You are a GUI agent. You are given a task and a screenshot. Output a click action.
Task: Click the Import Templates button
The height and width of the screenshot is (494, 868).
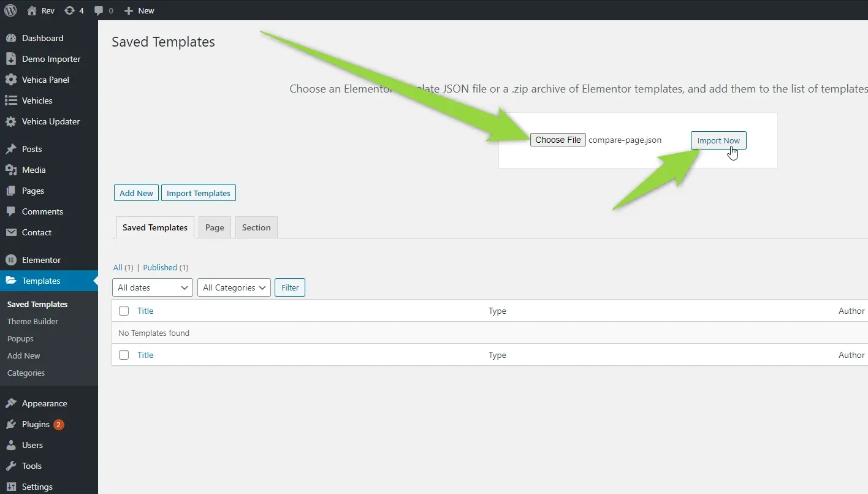click(199, 193)
